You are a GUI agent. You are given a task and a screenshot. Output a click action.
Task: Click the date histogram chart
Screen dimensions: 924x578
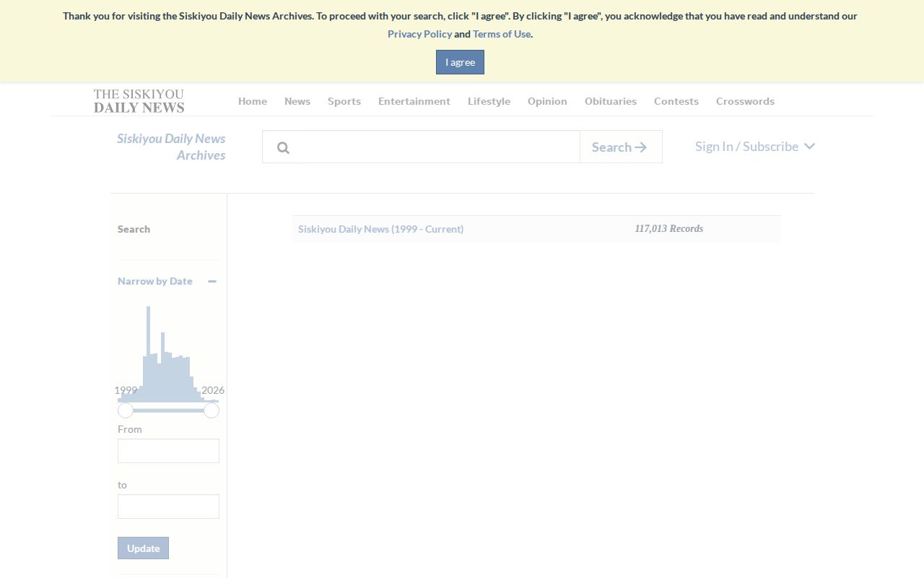[x=168, y=354]
